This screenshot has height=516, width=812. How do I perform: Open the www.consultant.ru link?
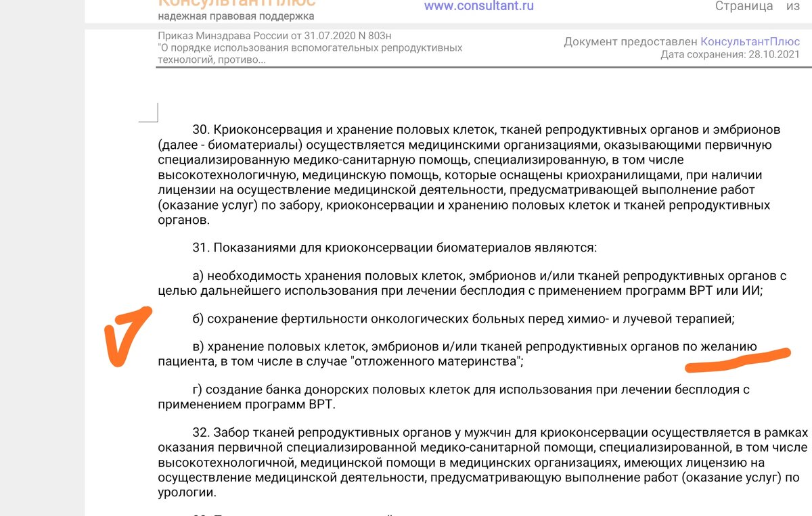pos(478,6)
